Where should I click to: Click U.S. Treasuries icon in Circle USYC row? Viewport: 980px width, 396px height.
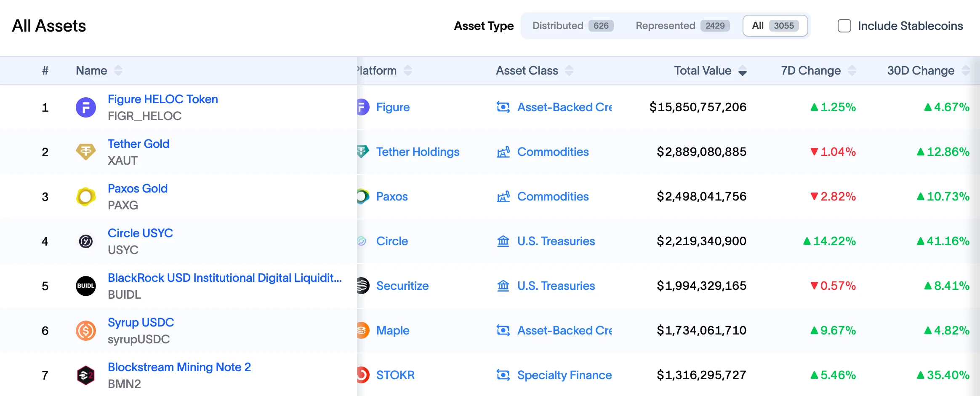(x=503, y=241)
